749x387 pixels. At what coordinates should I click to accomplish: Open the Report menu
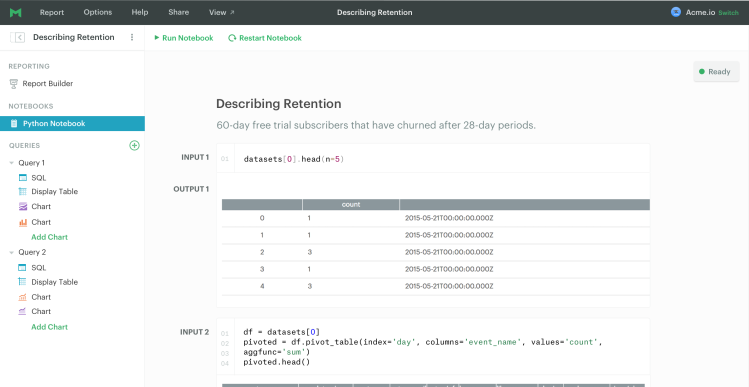point(52,12)
